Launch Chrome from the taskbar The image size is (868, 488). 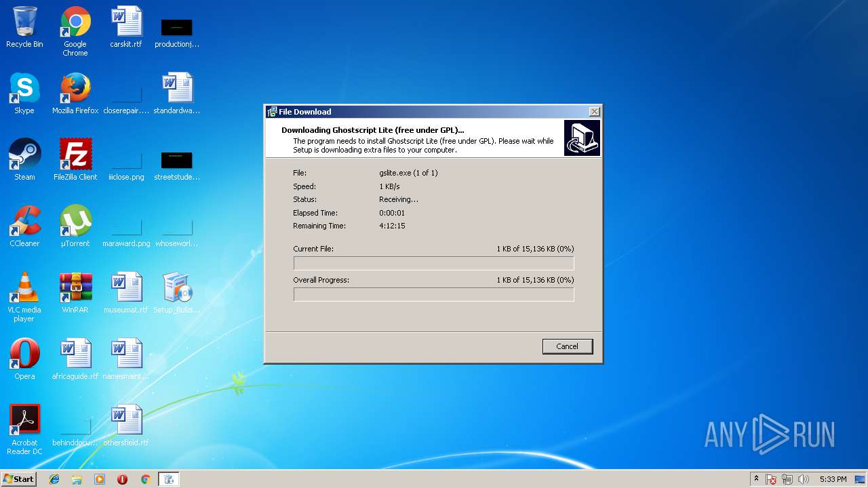coord(145,479)
